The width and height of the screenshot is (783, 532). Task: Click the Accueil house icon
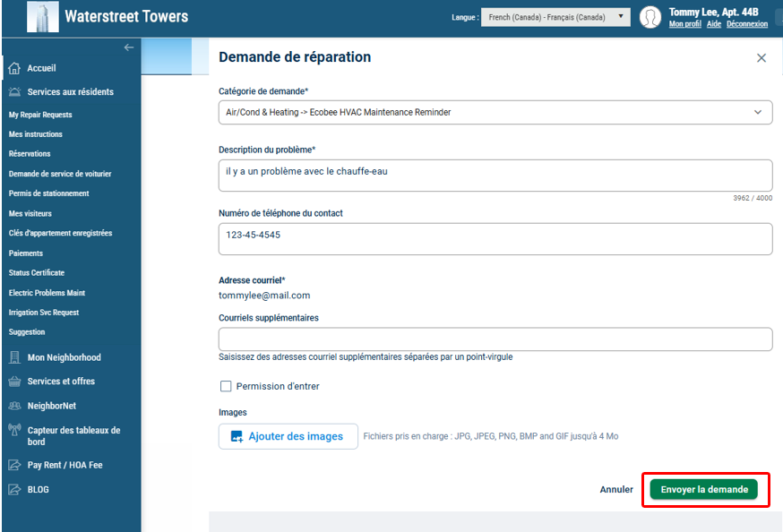click(x=14, y=68)
